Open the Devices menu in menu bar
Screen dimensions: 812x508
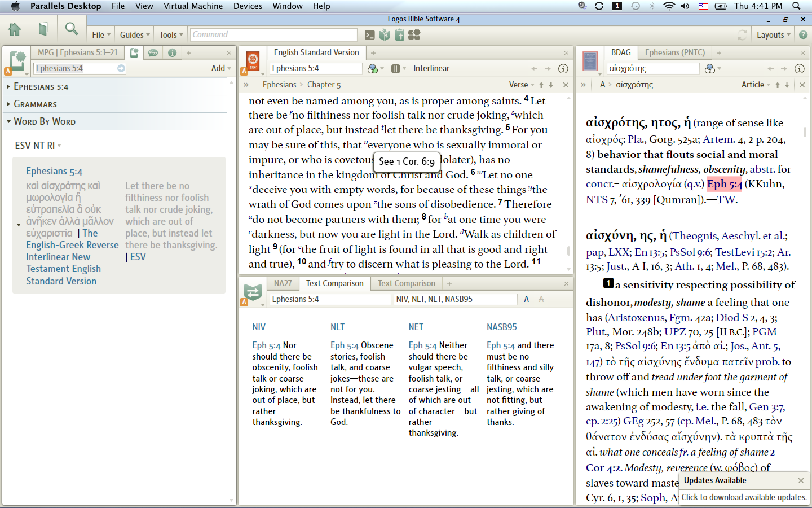point(248,6)
